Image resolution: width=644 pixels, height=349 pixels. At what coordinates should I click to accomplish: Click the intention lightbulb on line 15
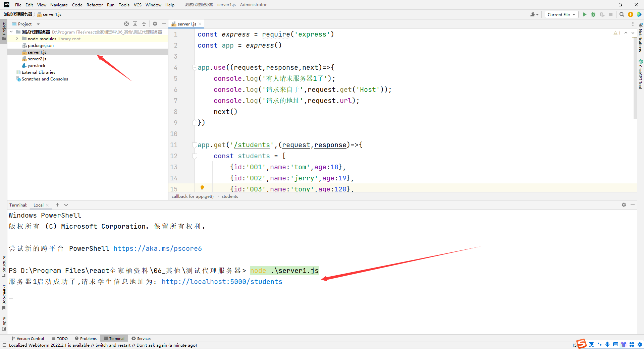pos(202,188)
